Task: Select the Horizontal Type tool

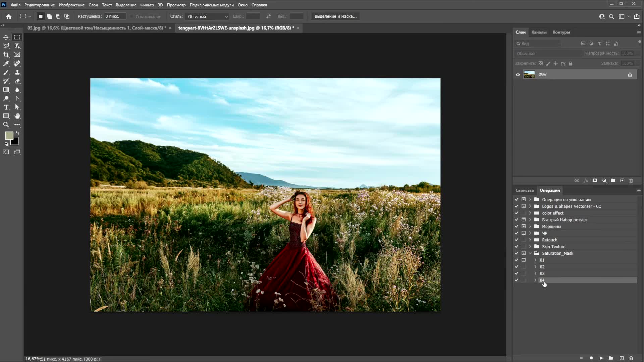Action: click(x=6, y=107)
